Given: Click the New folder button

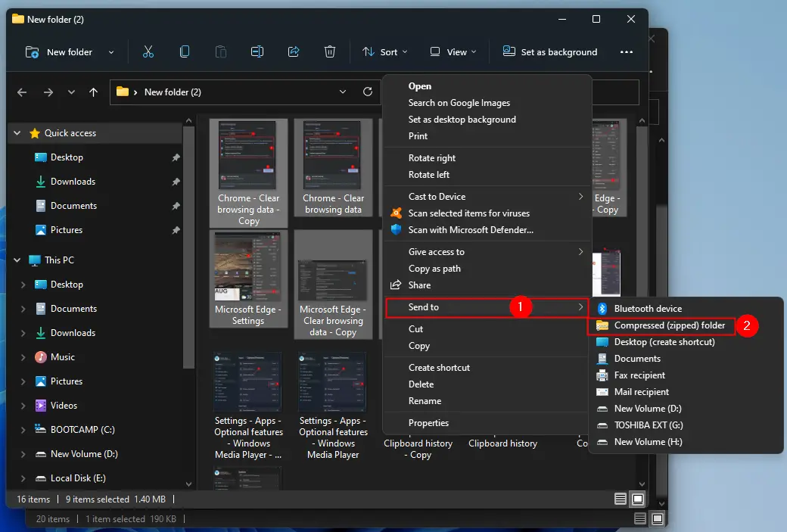Looking at the screenshot, I should point(59,51).
